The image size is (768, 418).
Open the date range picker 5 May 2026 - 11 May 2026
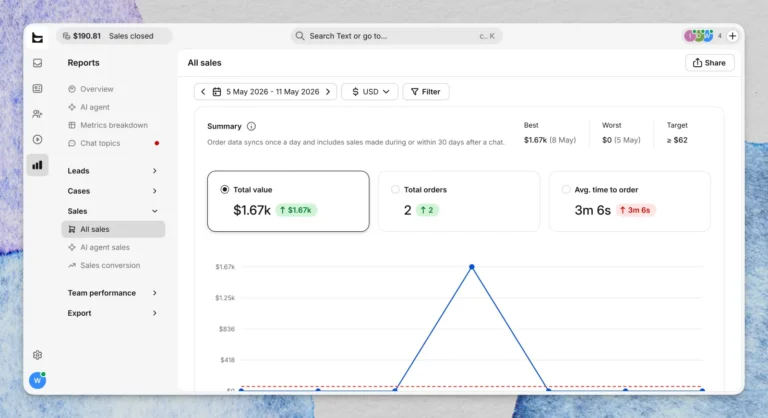tap(272, 92)
